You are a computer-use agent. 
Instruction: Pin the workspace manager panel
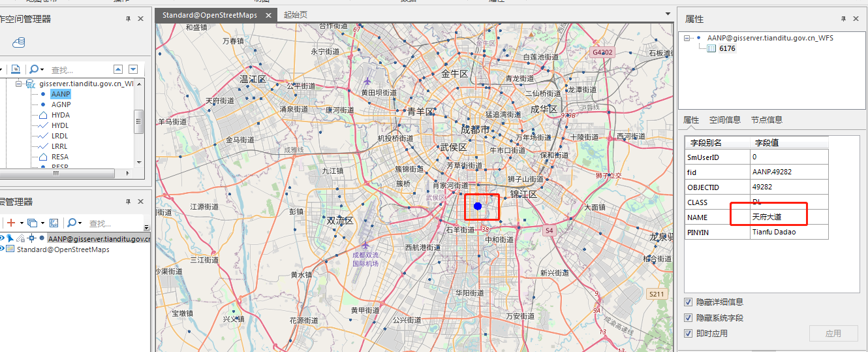pos(128,19)
